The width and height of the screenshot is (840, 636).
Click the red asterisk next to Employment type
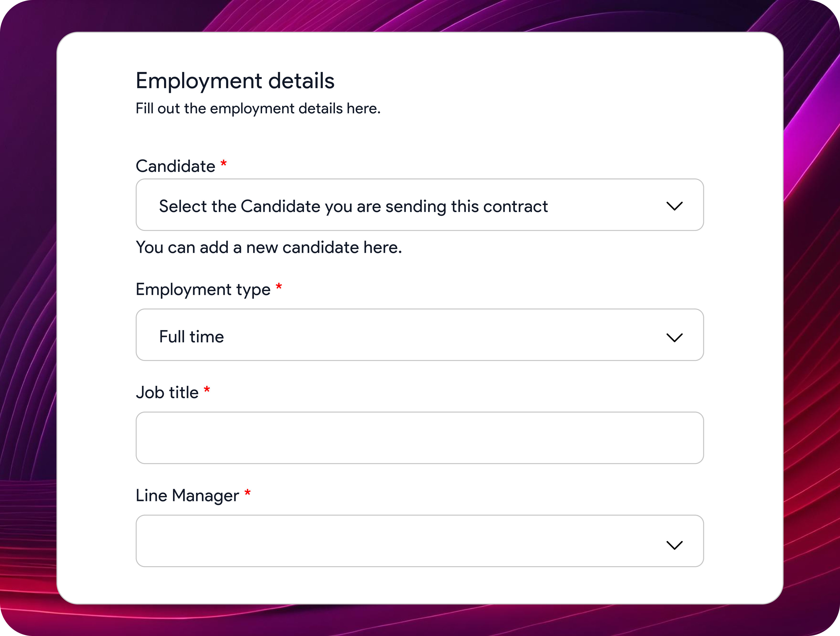point(279,286)
